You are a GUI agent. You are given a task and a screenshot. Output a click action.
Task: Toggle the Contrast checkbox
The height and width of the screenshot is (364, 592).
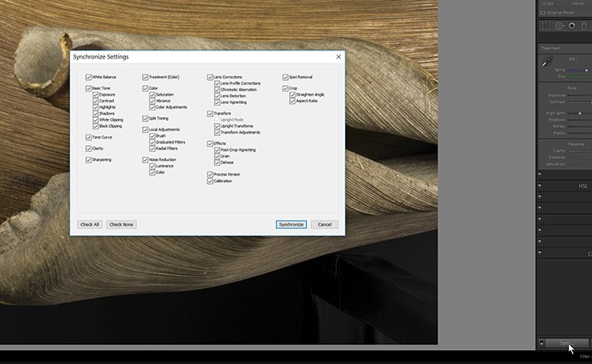click(x=96, y=101)
